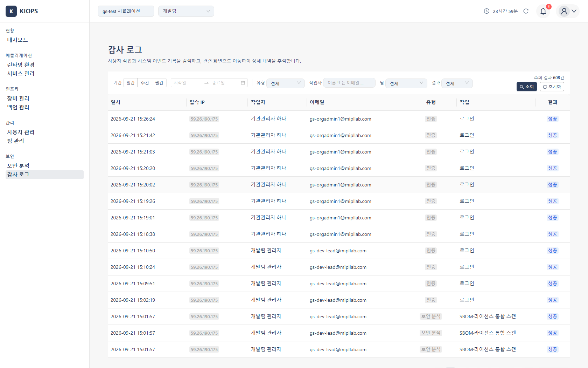Select the 월간 period toggle
This screenshot has width=588, height=368.
(159, 83)
